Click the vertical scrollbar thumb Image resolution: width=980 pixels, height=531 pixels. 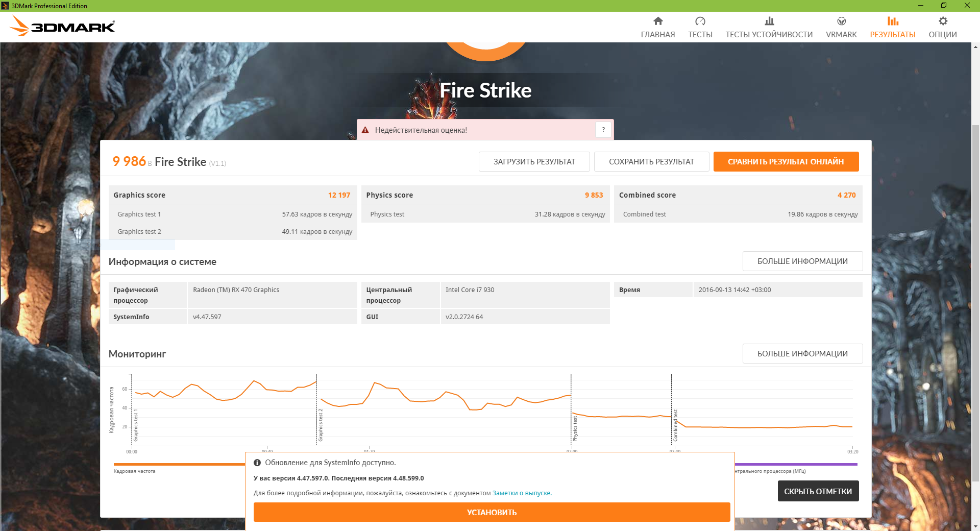coord(975,302)
